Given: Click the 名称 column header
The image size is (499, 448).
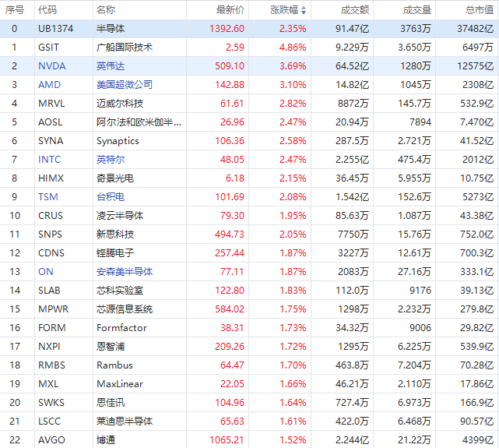Looking at the screenshot, I should coord(106,10).
